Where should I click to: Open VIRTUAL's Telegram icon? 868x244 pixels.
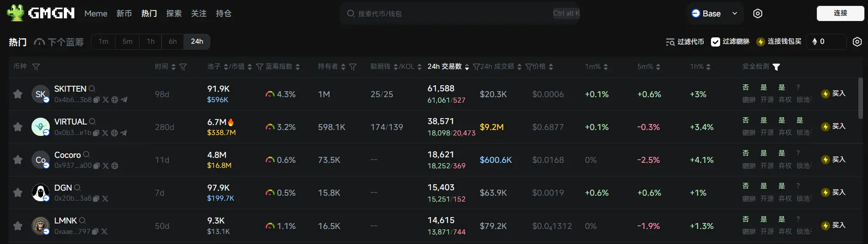point(123,133)
